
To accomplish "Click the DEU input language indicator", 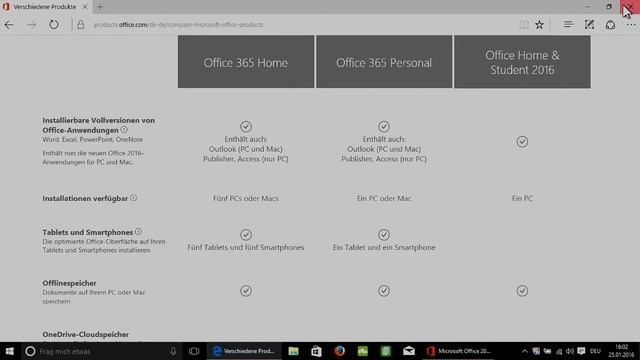I will click(596, 351).
